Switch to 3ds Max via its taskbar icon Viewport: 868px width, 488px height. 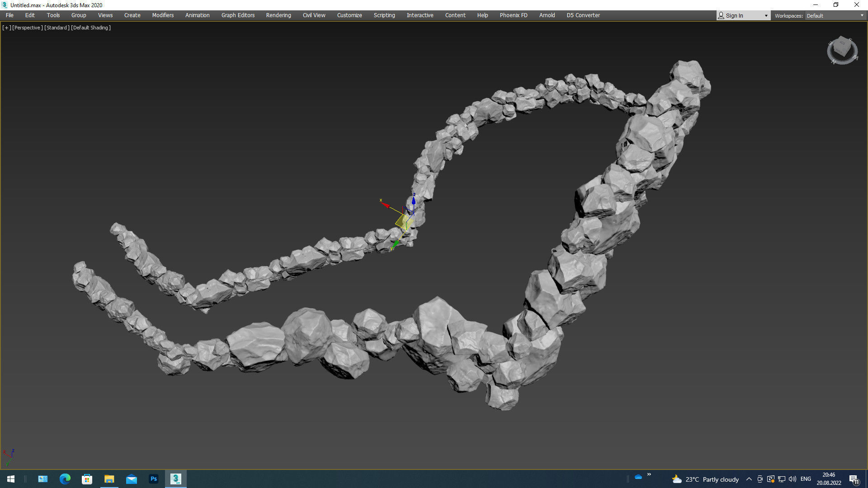pos(175,479)
